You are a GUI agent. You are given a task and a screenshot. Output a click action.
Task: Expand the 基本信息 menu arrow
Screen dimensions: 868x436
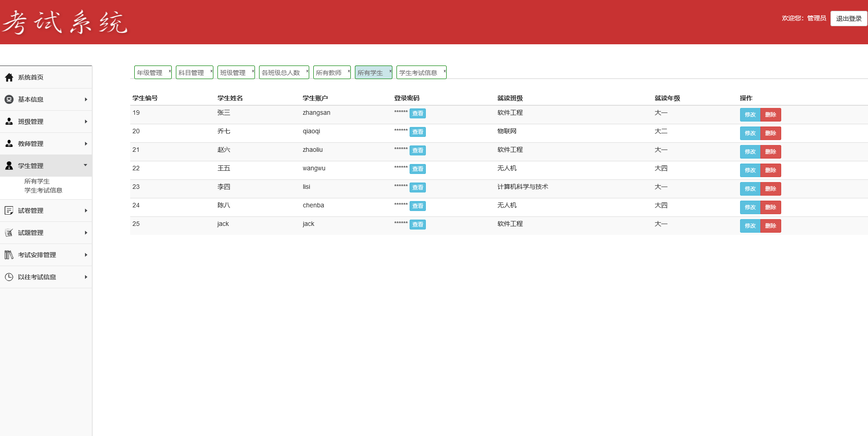[x=86, y=99]
